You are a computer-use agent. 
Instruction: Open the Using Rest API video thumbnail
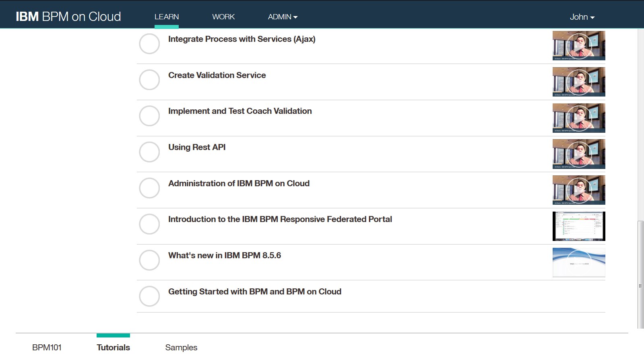(579, 154)
